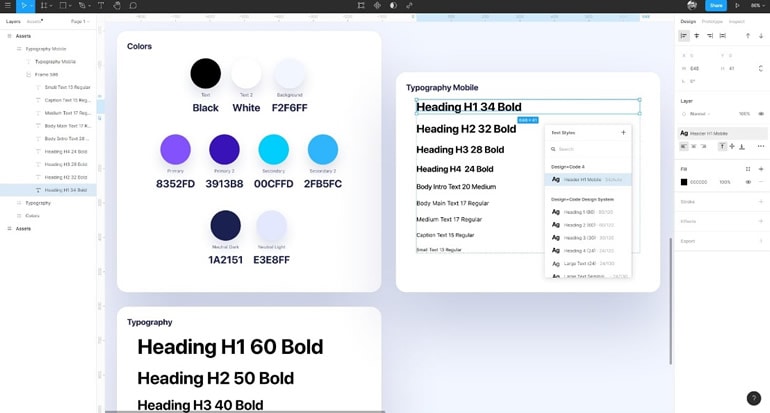Set text vertical align top icon
Viewport: 770px width, 413px height.
pyautogui.click(x=722, y=146)
